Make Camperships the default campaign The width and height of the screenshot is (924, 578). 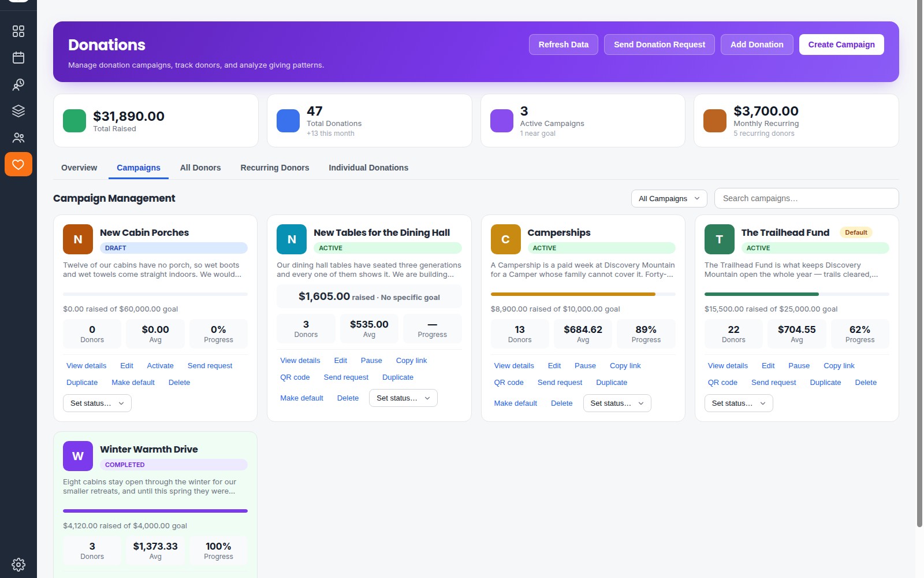point(516,403)
